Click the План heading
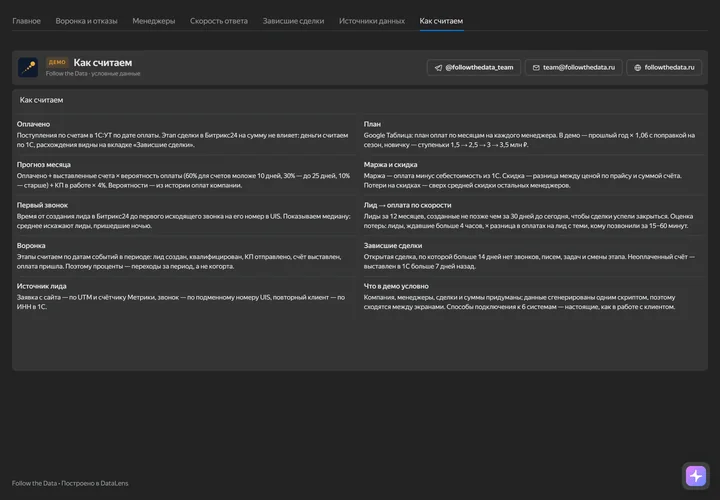The height and width of the screenshot is (500, 720). [372, 124]
